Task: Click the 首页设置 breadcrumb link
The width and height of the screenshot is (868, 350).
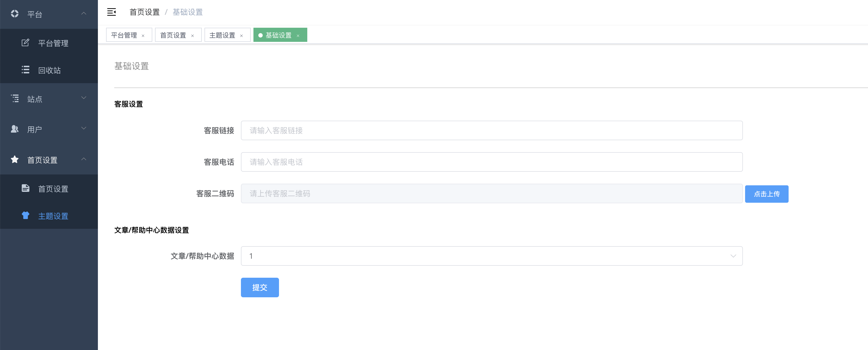Action: point(145,12)
